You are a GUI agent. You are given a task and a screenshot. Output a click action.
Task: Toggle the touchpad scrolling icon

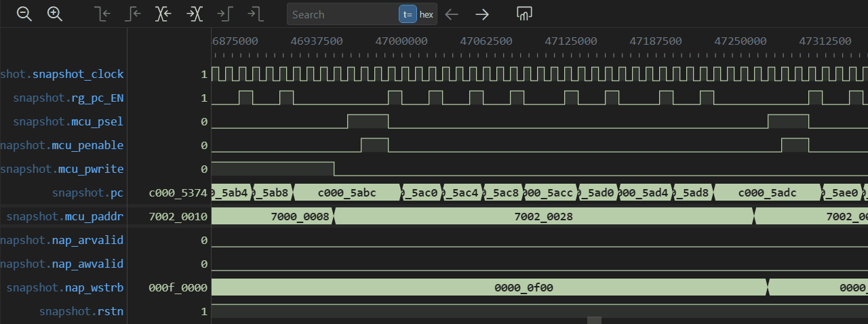[524, 14]
